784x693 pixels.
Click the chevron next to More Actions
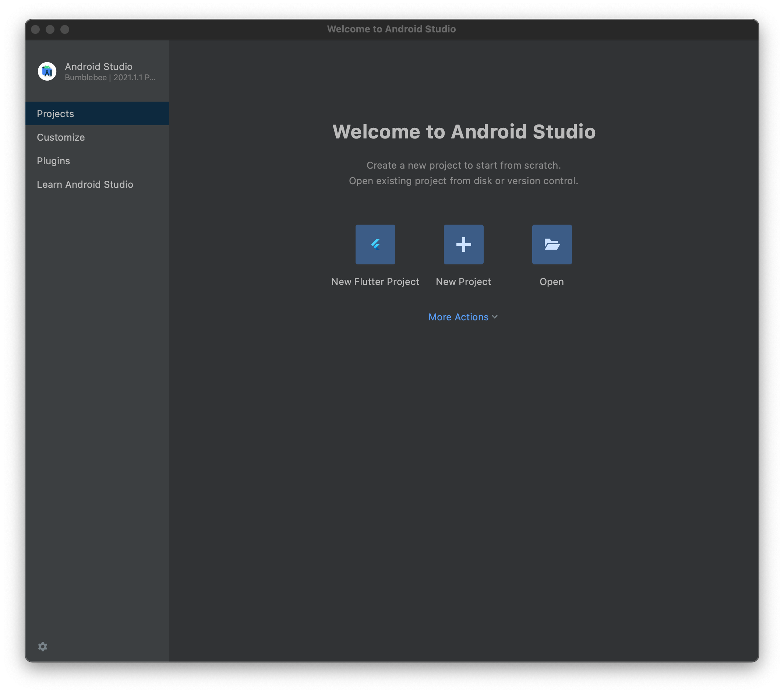click(495, 317)
